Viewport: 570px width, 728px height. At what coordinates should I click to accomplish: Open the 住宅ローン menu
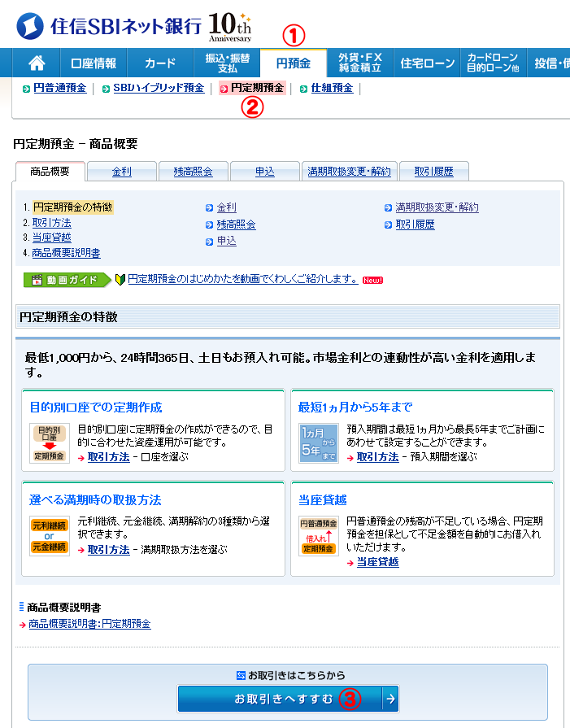pos(427,63)
